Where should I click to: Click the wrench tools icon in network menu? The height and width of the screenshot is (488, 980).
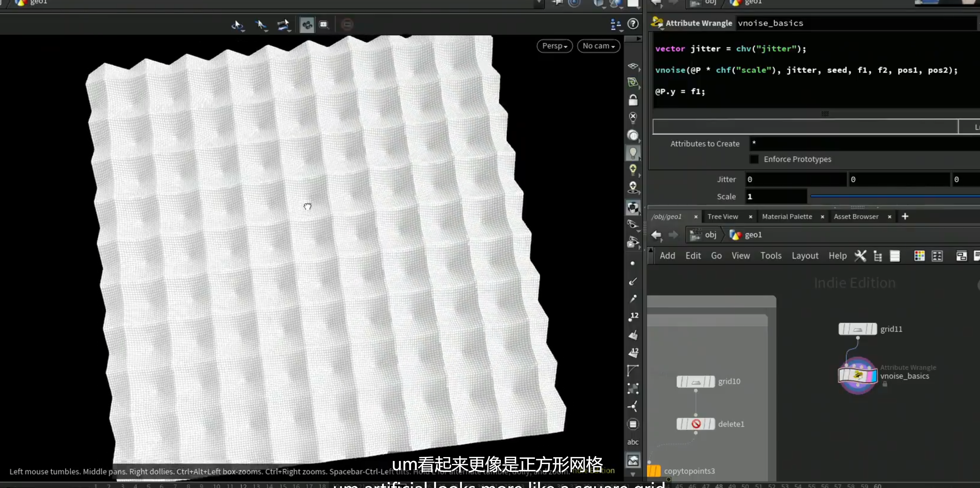pyautogui.click(x=860, y=256)
